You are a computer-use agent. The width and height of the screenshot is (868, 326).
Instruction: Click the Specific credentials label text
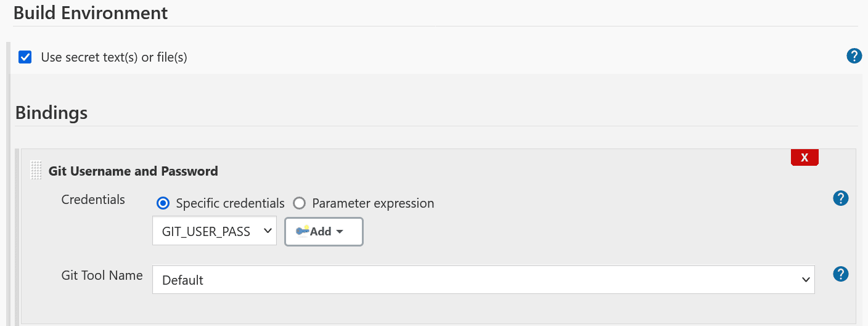[230, 203]
